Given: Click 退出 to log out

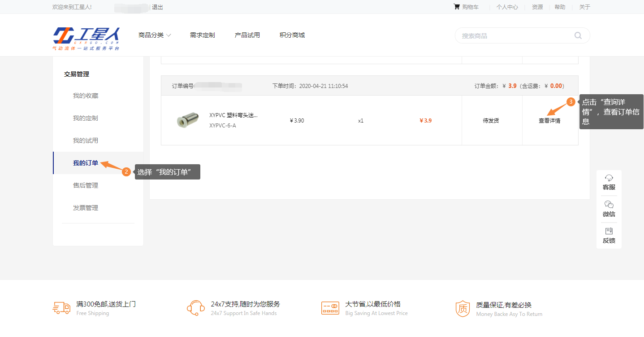Looking at the screenshot, I should point(157,7).
